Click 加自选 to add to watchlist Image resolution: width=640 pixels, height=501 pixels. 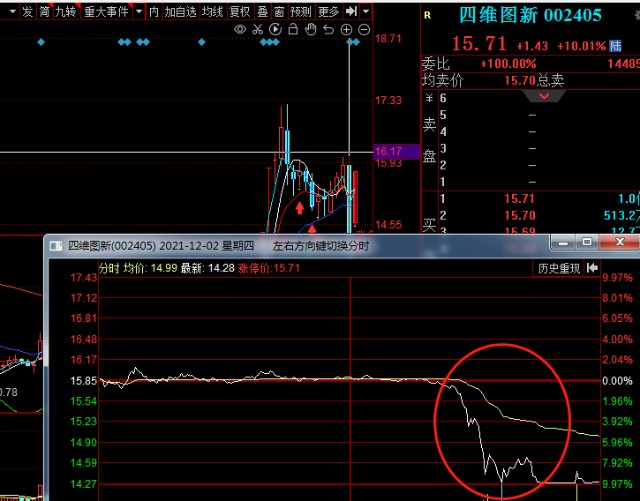click(180, 11)
